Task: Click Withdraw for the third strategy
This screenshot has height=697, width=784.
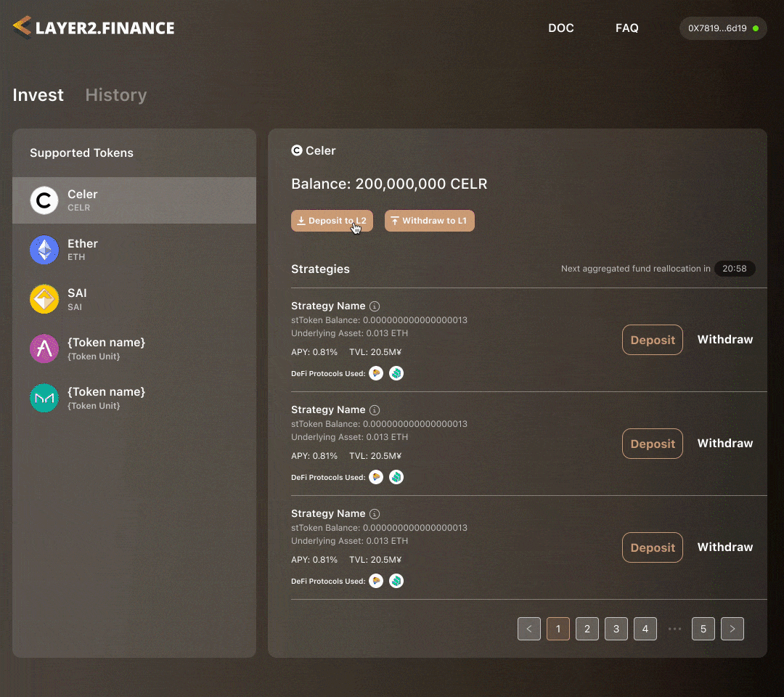Action: (x=725, y=547)
